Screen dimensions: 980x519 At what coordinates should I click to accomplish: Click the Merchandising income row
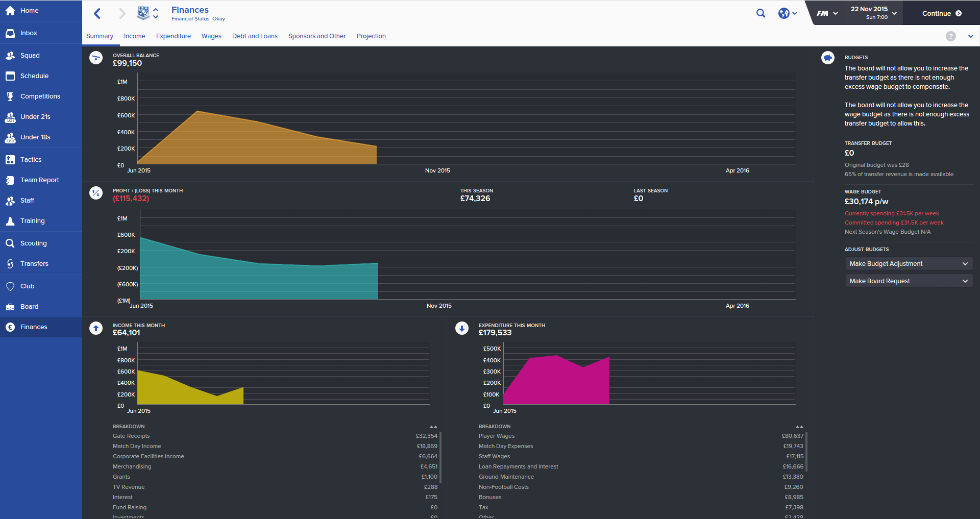(x=275, y=467)
